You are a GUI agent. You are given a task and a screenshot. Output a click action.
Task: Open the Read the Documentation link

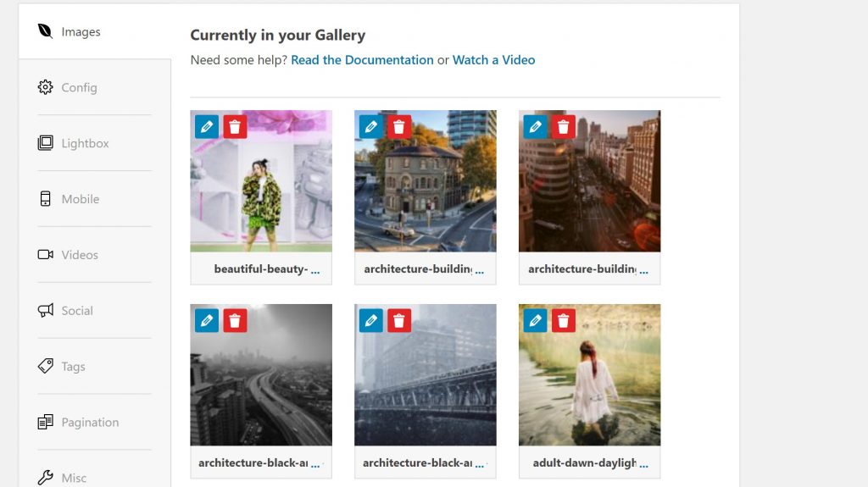pos(362,60)
